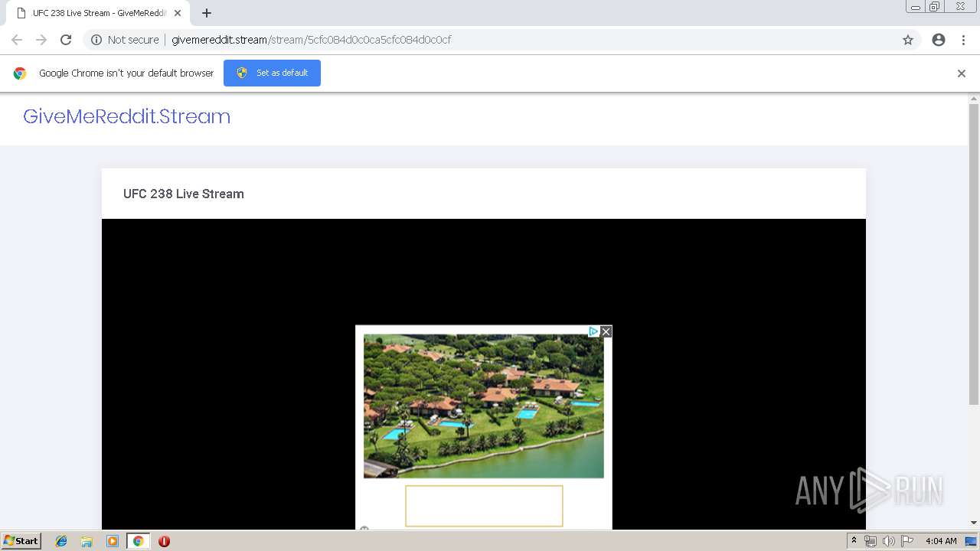Open the Windows Start menu
Screen dimensions: 980x551
click(x=21, y=541)
